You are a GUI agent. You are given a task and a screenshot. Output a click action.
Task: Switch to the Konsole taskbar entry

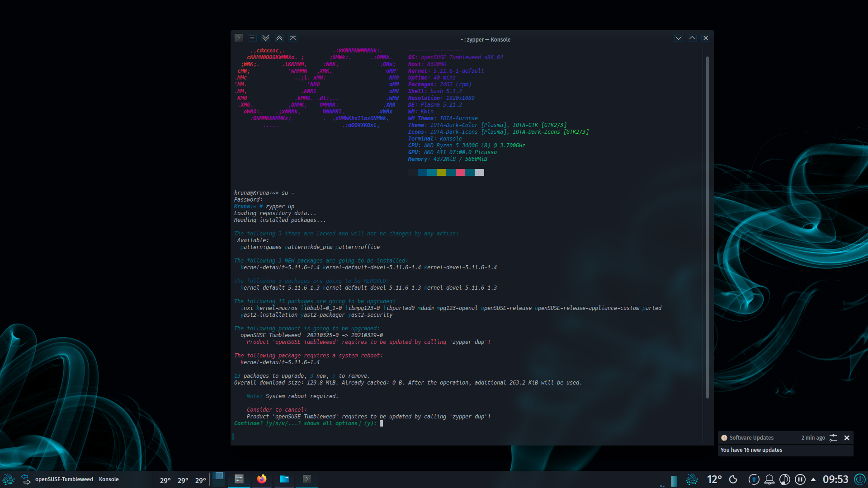pos(307,479)
